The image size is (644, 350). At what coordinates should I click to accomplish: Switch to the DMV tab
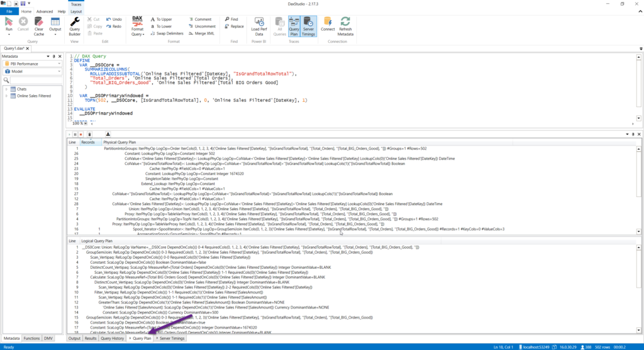point(48,339)
